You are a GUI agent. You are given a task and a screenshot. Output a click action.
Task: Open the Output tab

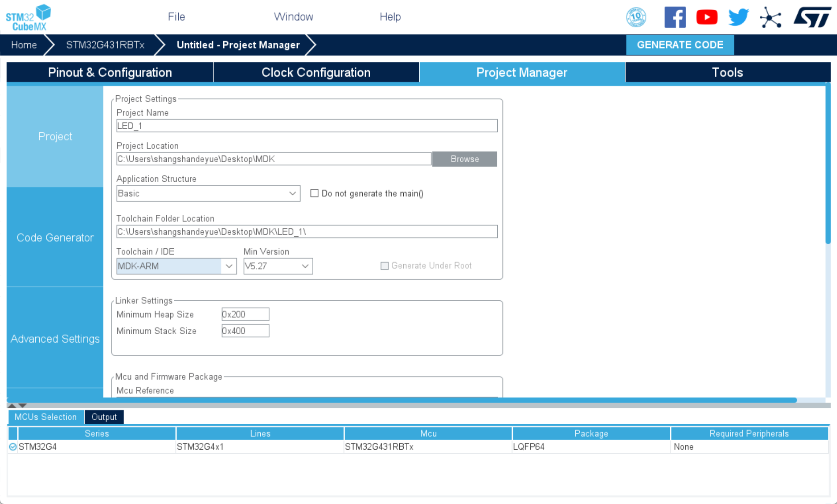[104, 417]
